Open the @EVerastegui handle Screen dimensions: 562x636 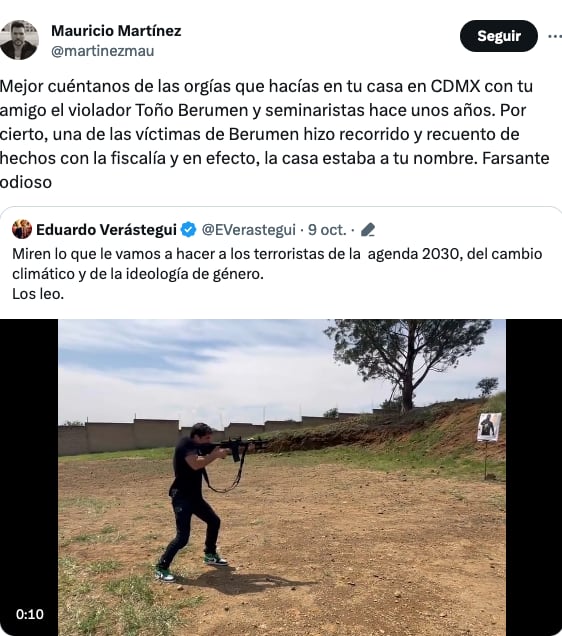(249, 230)
